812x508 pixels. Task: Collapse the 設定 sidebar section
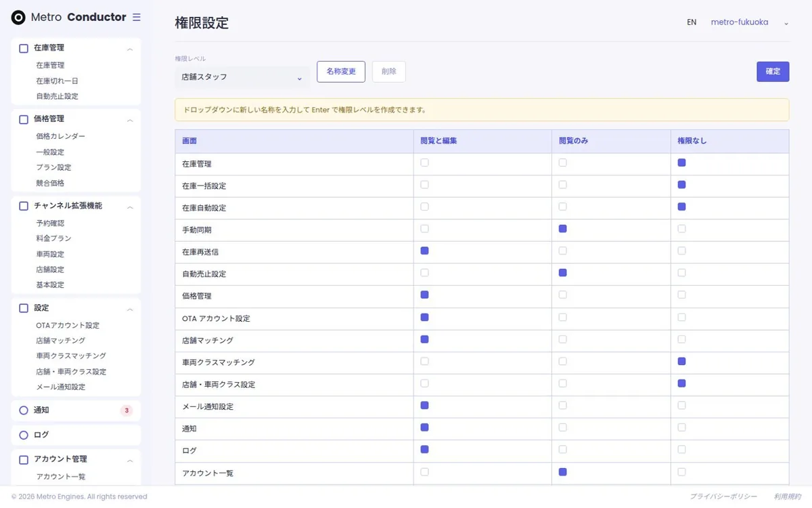(130, 309)
